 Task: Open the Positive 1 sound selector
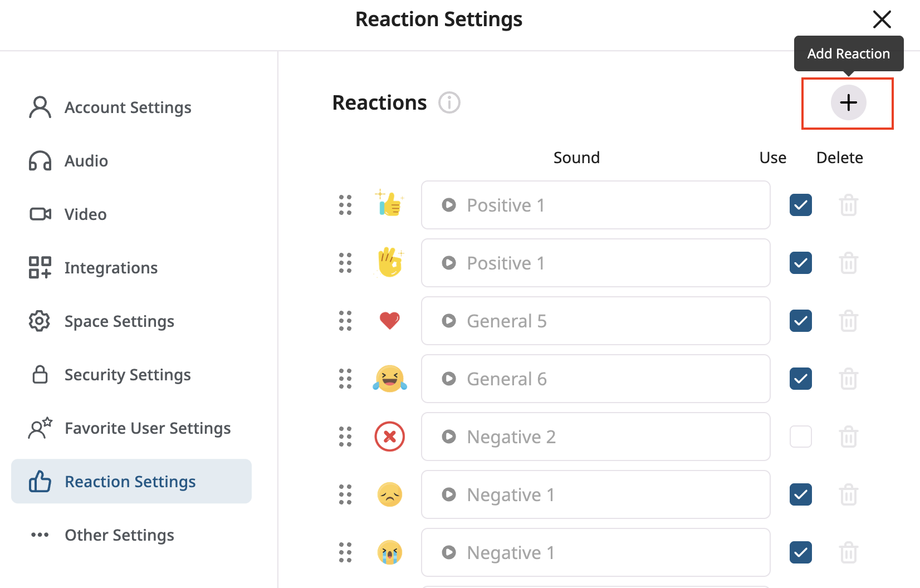coord(595,205)
